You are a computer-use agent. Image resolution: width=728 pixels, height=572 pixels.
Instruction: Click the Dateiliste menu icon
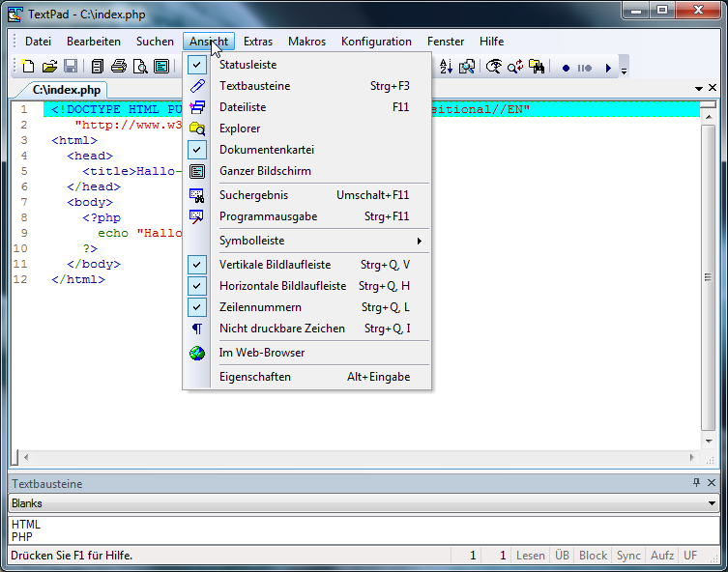[x=197, y=107]
